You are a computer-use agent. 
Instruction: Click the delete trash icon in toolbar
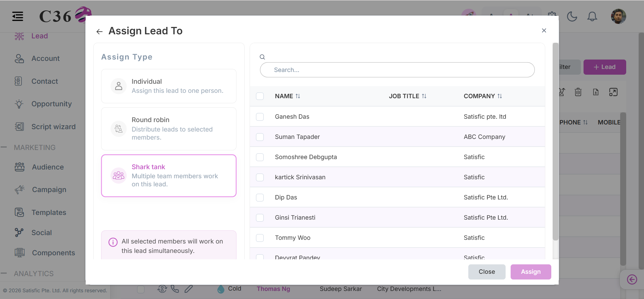pyautogui.click(x=578, y=92)
